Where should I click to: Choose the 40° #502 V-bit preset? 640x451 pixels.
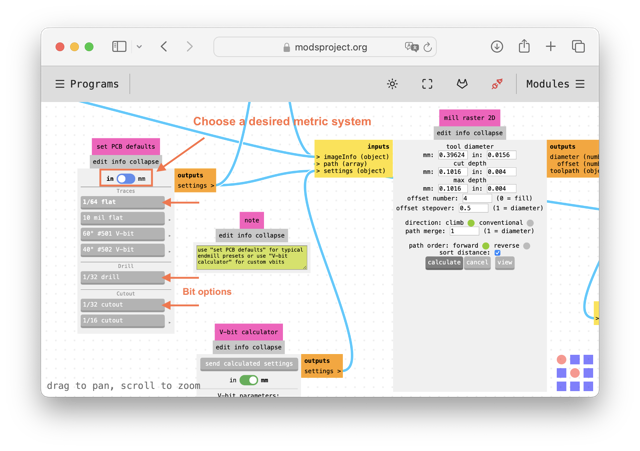pos(122,250)
